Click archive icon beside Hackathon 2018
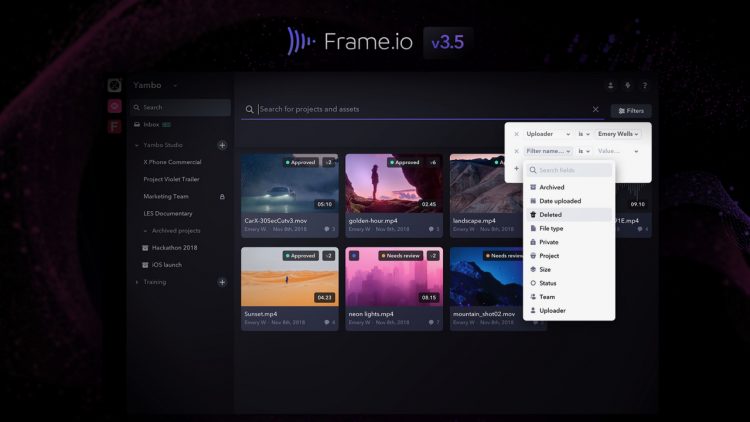 pos(145,248)
